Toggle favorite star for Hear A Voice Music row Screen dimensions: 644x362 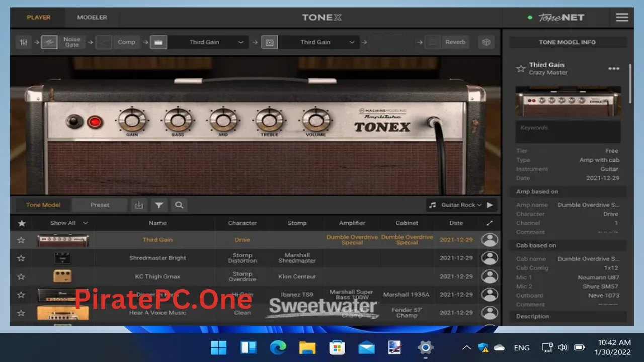21,313
